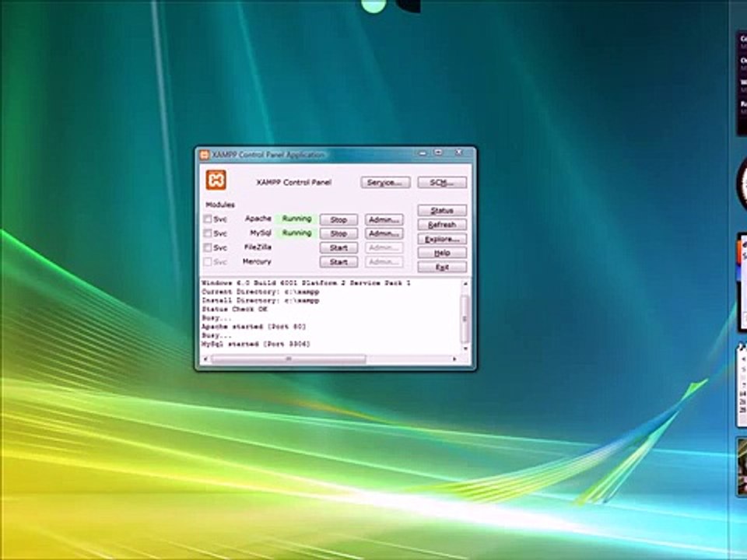Screen dimensions: 747x560
Task: Open Apache Admin page
Action: [384, 219]
